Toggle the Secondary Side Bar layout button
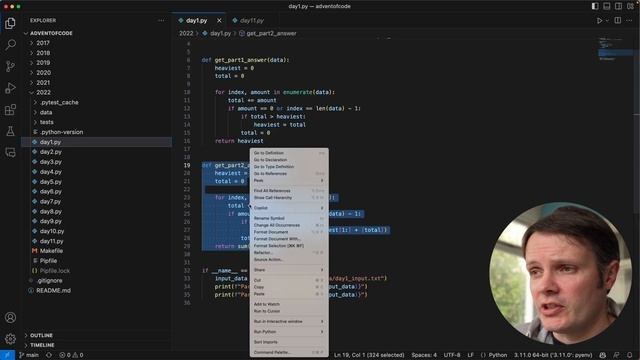Image resolution: width=640 pixels, height=360 pixels. tap(618, 6)
